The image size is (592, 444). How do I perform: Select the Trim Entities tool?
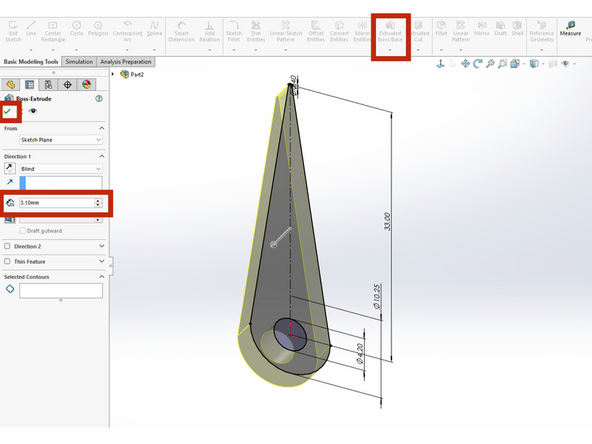tap(256, 31)
